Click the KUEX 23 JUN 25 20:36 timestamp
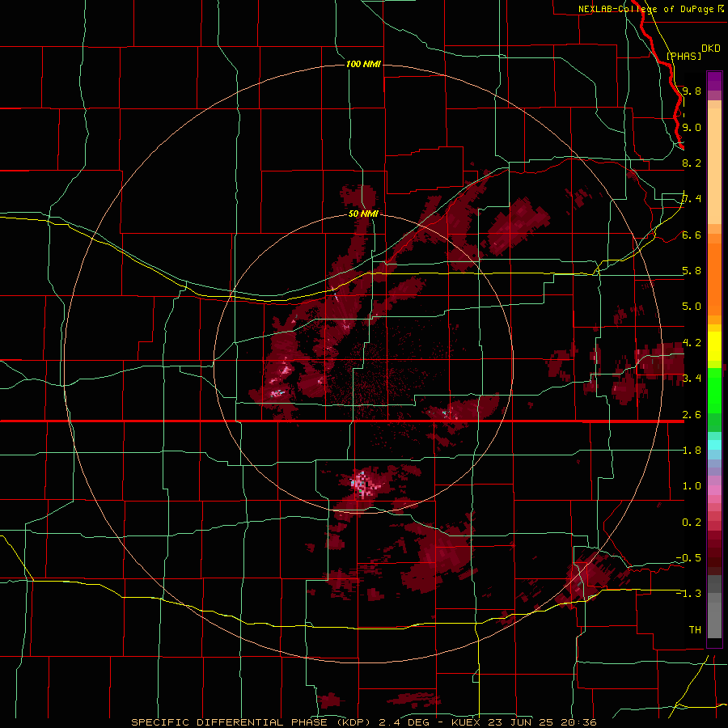The width and height of the screenshot is (728, 728). [x=523, y=722]
